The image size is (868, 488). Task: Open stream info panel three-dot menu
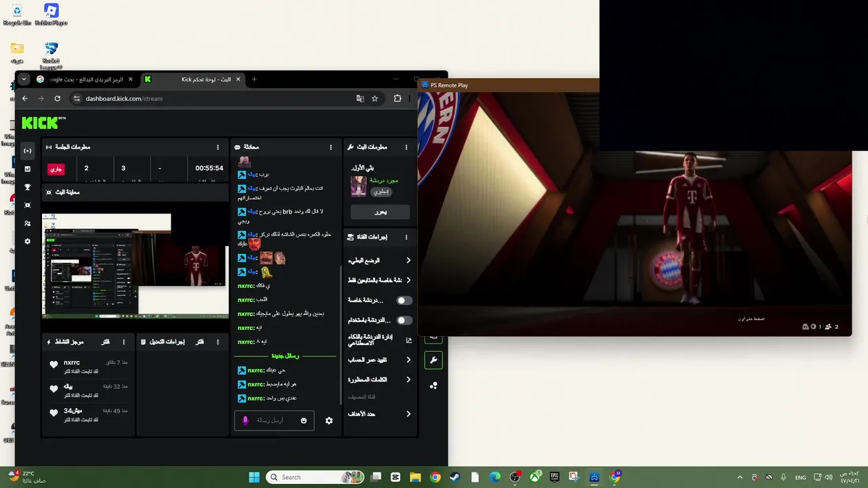[406, 147]
